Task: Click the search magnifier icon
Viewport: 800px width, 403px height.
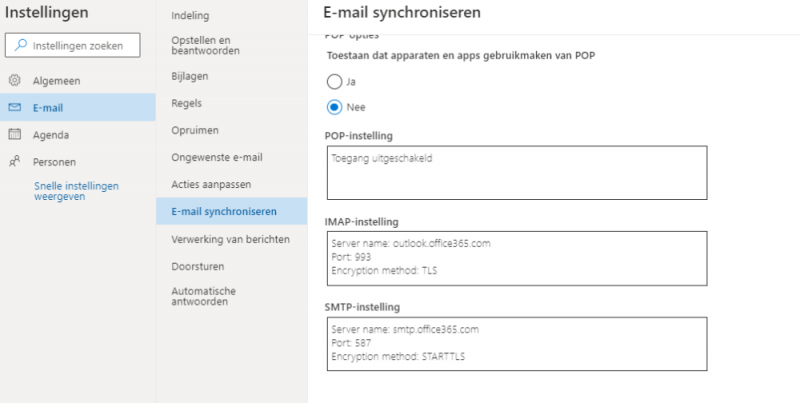Action: click(x=22, y=45)
